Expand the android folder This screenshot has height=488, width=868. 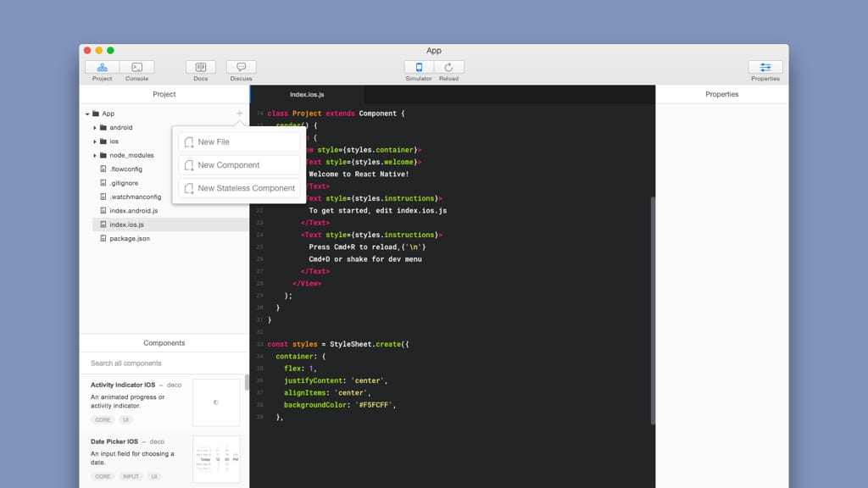[95, 128]
